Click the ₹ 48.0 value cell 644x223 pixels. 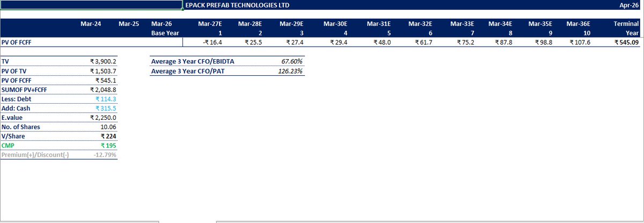tap(383, 42)
